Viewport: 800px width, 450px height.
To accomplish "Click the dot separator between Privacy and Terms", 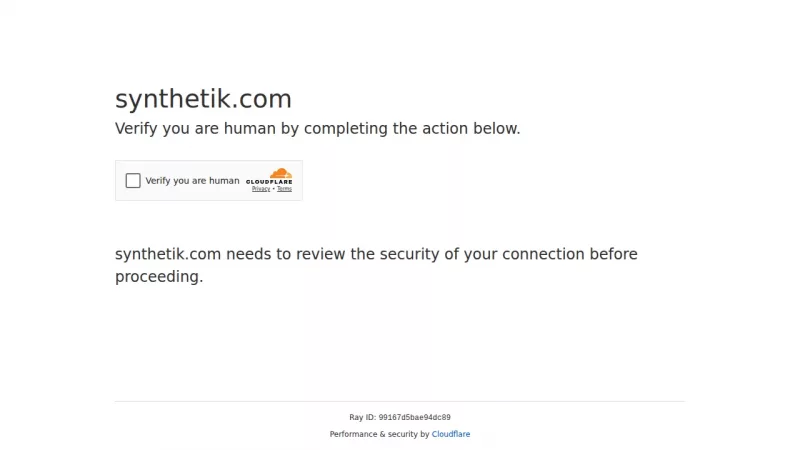I will pos(274,189).
